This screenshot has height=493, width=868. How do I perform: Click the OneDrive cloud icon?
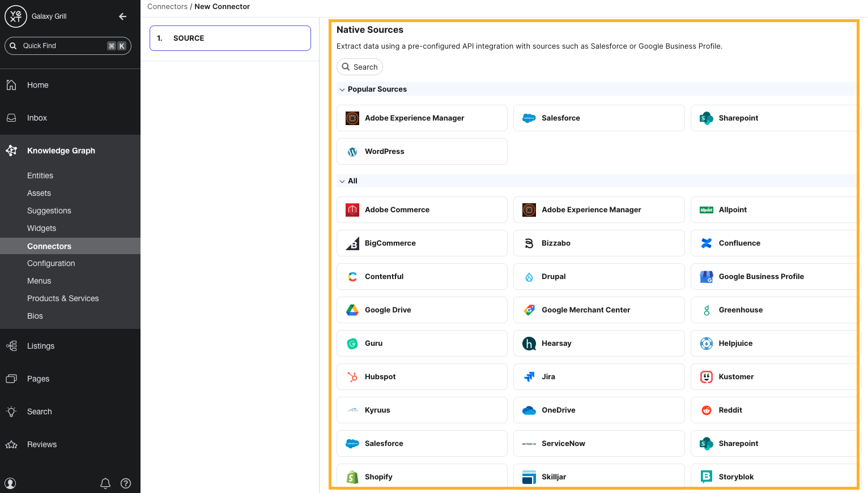point(529,410)
